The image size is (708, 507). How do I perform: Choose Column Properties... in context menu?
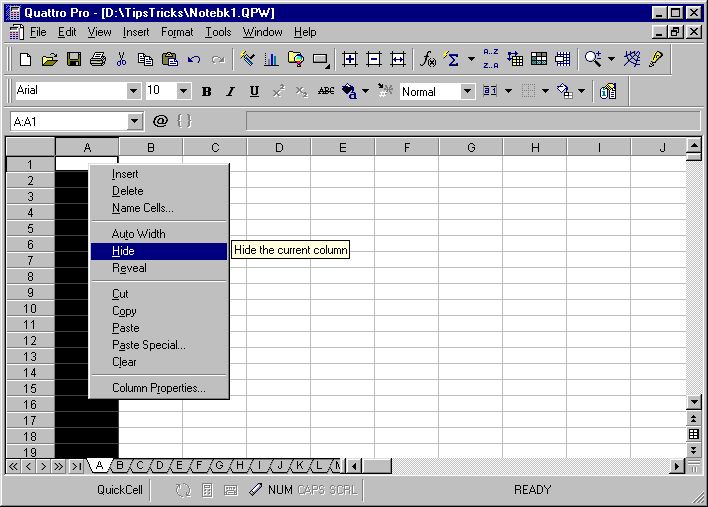159,388
